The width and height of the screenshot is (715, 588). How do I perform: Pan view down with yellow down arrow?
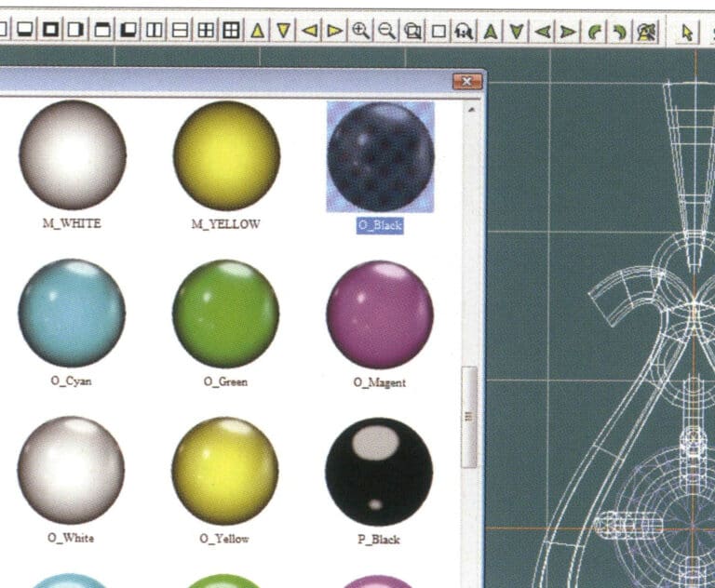[283, 31]
